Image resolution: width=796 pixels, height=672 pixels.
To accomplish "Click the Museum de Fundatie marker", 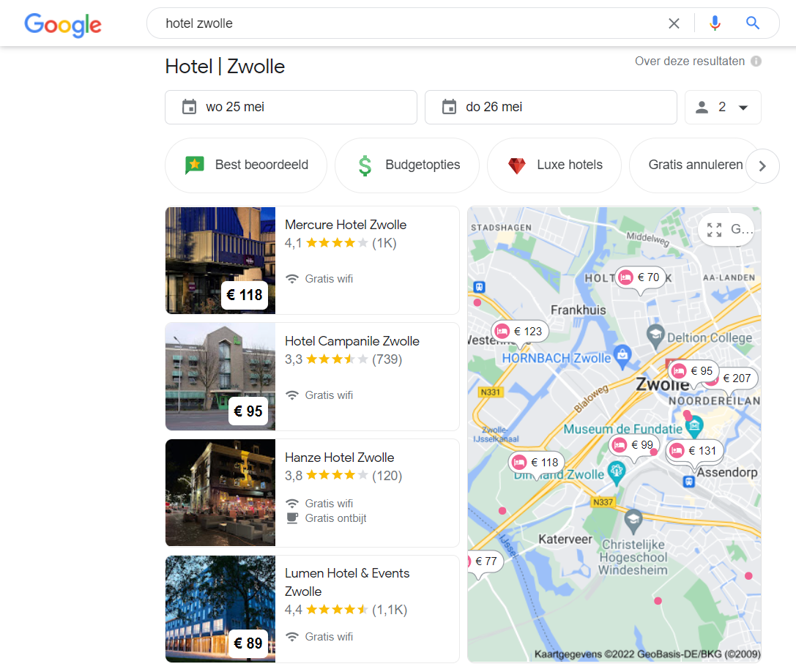I will pyautogui.click(x=694, y=425).
